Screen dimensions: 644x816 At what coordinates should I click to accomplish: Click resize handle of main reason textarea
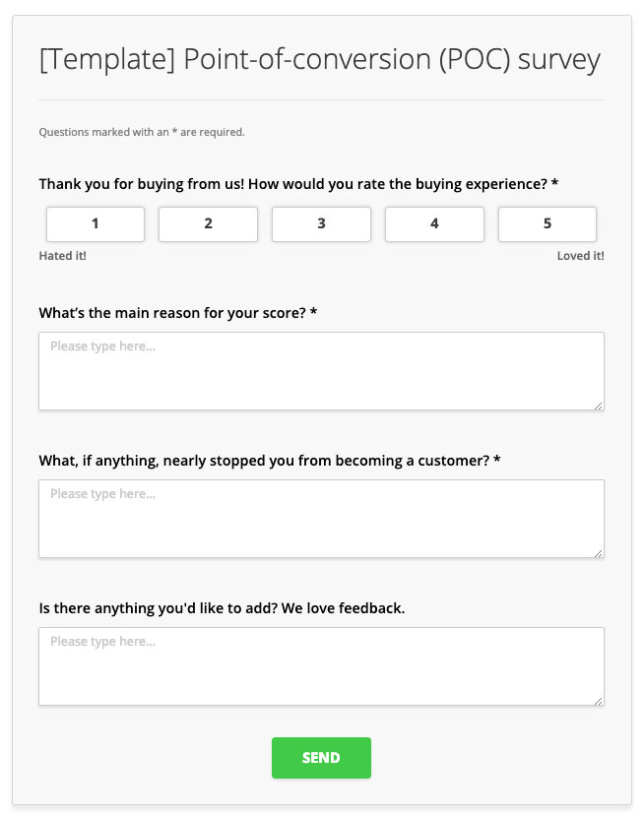click(599, 406)
